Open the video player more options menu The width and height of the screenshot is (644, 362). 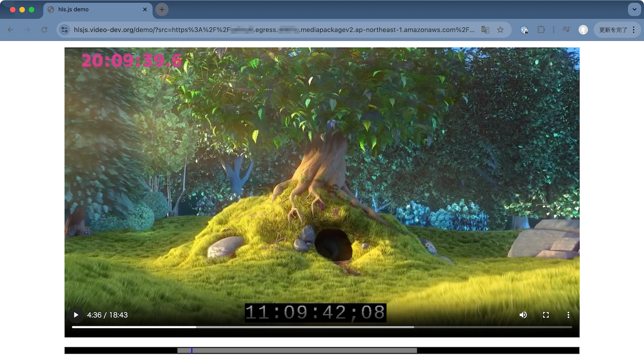(568, 315)
